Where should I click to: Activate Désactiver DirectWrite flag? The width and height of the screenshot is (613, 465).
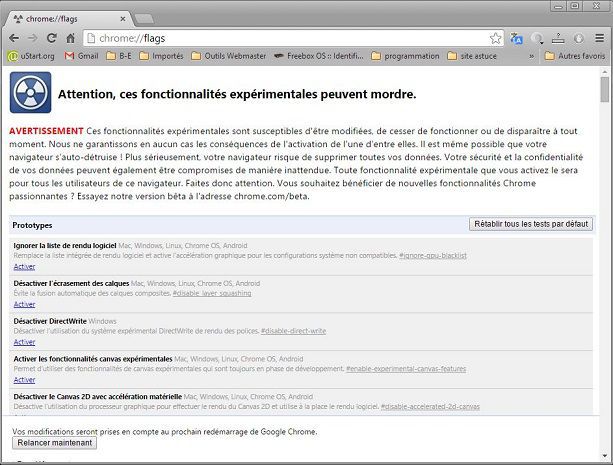coord(24,342)
